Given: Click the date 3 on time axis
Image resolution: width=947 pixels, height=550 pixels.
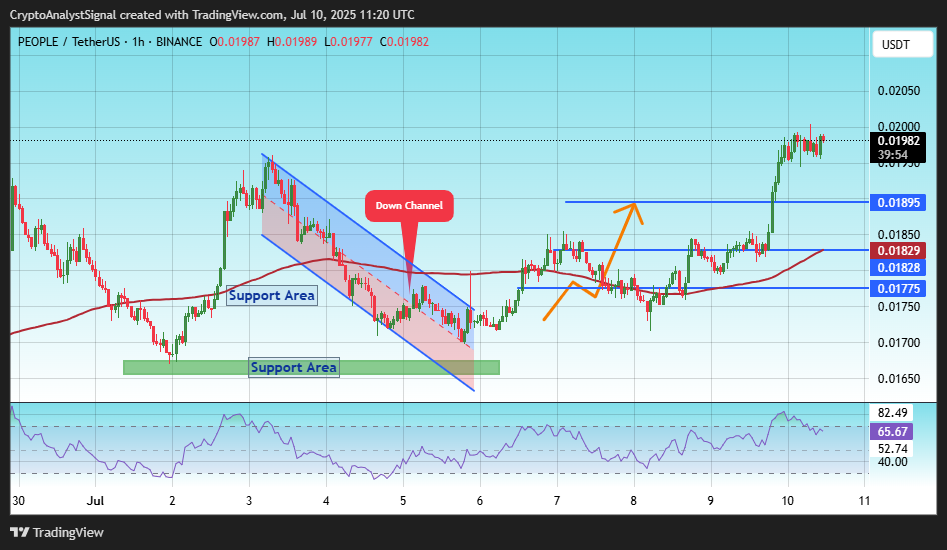Looking at the screenshot, I should (x=249, y=500).
